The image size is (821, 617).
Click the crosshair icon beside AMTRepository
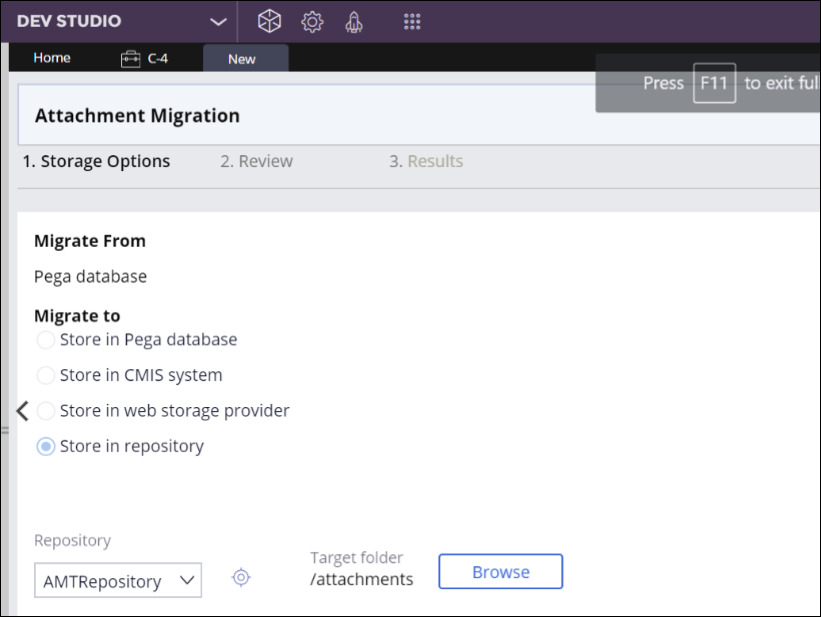241,577
